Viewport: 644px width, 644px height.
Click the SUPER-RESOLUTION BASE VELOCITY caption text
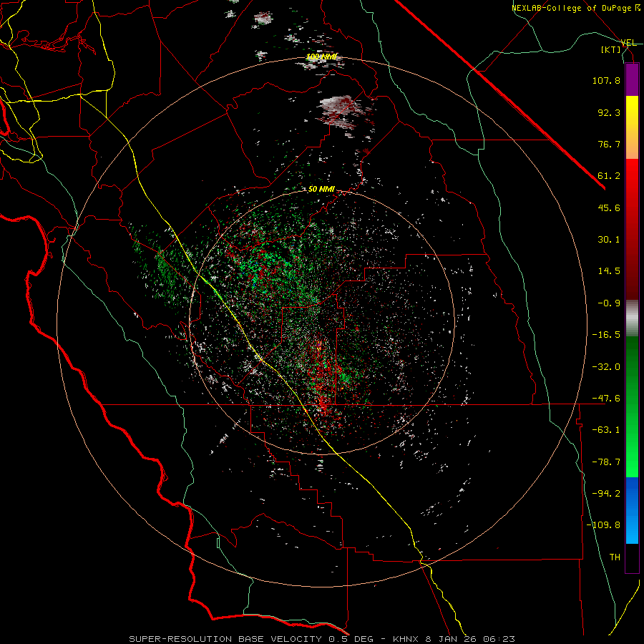[x=225, y=639]
